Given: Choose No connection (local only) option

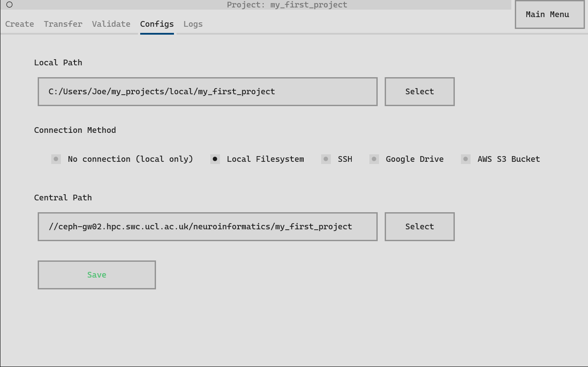Looking at the screenshot, I should pyautogui.click(x=56, y=159).
